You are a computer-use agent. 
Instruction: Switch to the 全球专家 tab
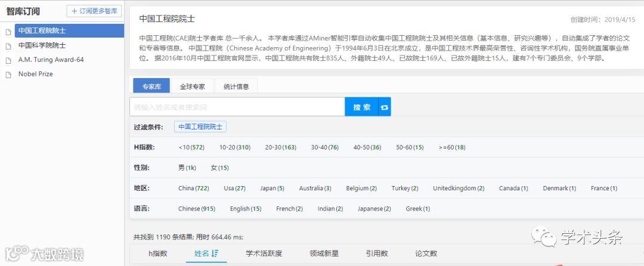tap(192, 86)
